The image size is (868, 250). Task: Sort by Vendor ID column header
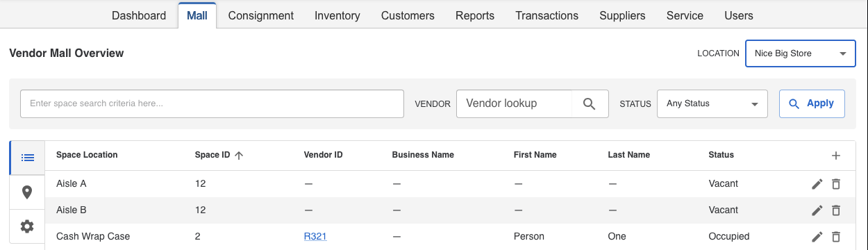point(324,155)
